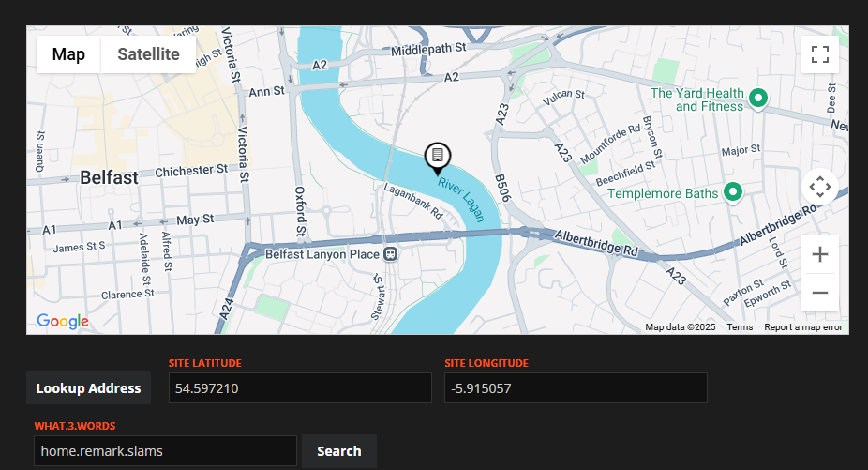
Task: Click the Lookup Address button
Action: (x=88, y=388)
